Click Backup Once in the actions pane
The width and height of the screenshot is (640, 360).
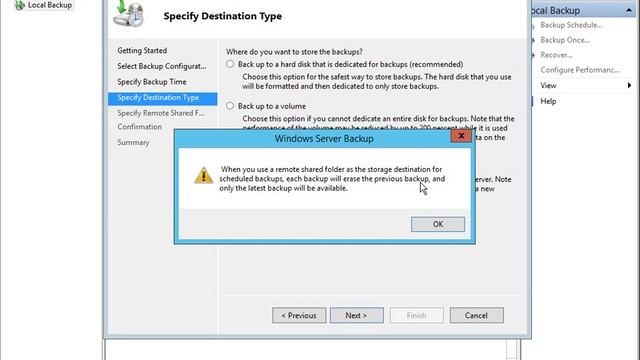pyautogui.click(x=565, y=40)
